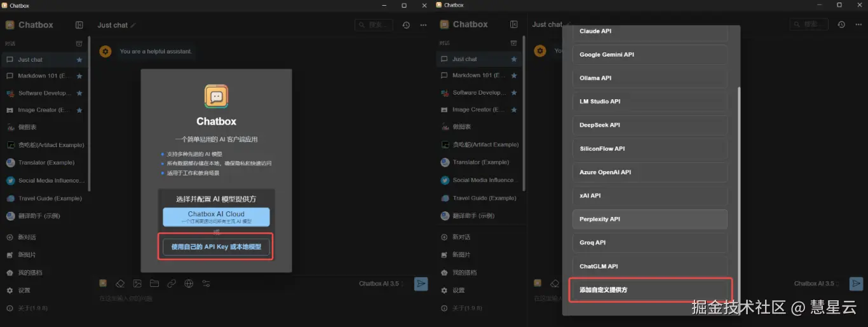Click 新图片 in left window sidebar
The height and width of the screenshot is (327, 868).
[44, 255]
